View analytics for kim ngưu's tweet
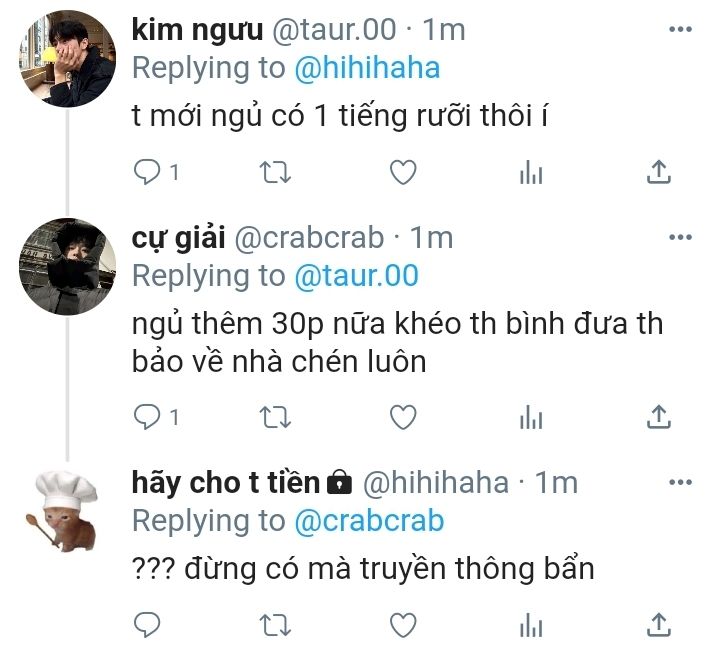This screenshot has width=719, height=650. pos(531,172)
